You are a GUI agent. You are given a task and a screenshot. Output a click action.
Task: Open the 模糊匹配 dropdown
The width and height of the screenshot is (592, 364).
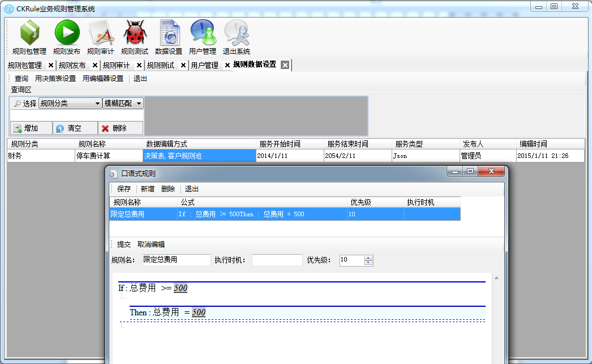pos(123,103)
